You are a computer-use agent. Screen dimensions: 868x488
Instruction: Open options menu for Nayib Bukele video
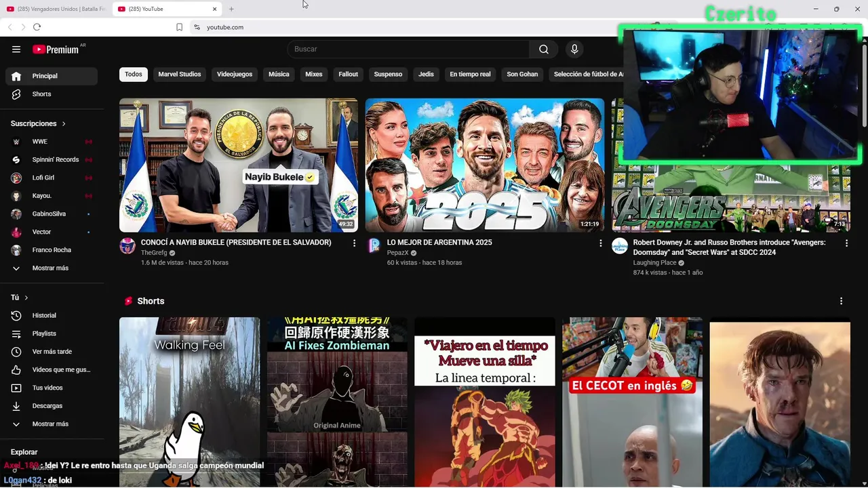(354, 243)
